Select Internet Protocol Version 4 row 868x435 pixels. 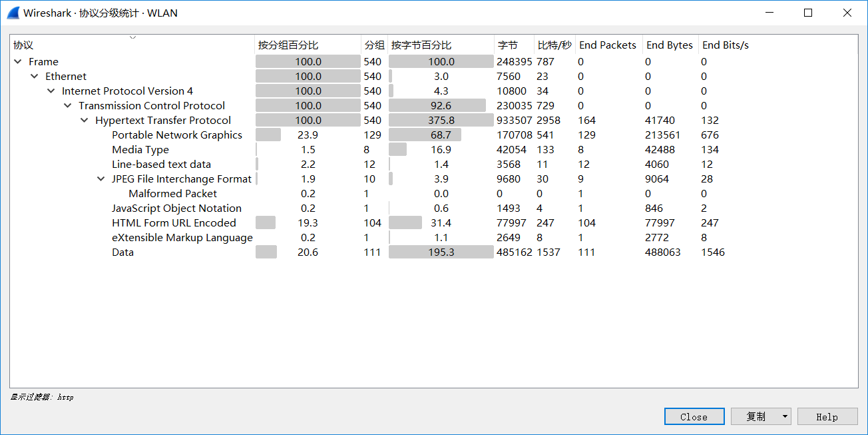434,91
